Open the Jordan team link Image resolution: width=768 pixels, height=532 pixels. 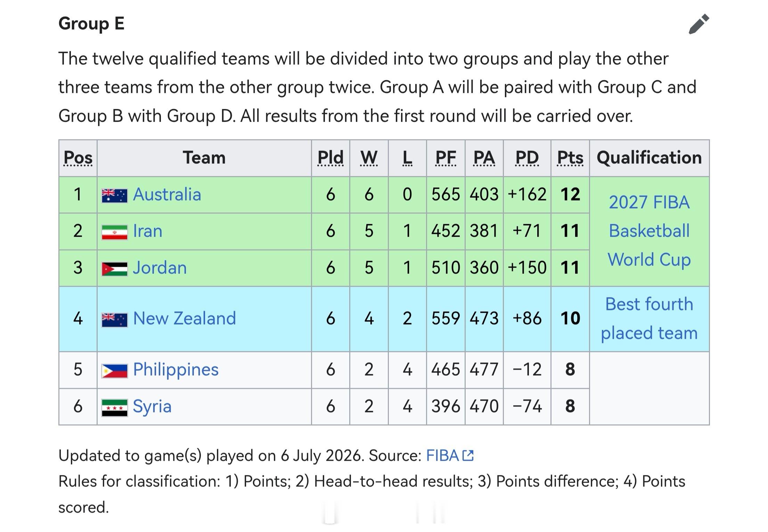pos(160,268)
